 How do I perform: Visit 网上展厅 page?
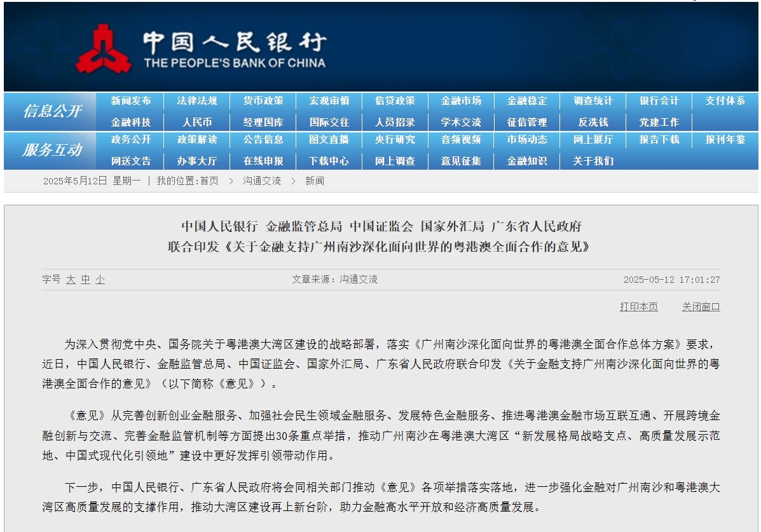point(593,140)
